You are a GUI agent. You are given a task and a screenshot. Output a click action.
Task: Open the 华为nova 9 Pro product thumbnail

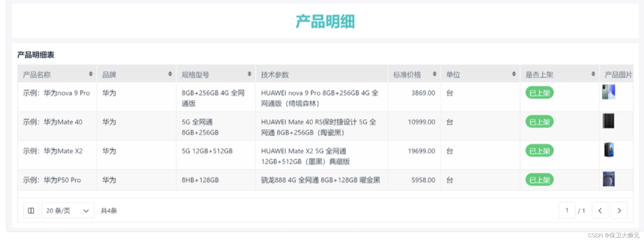pos(609,92)
